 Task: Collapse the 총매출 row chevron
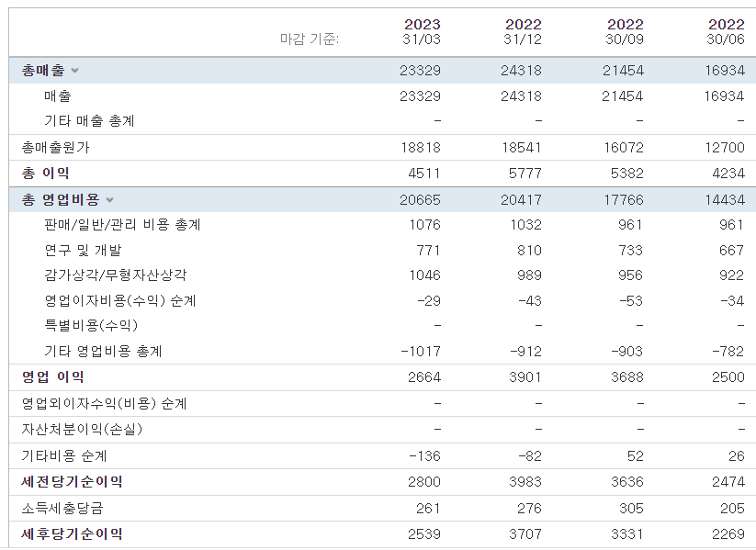[74, 71]
